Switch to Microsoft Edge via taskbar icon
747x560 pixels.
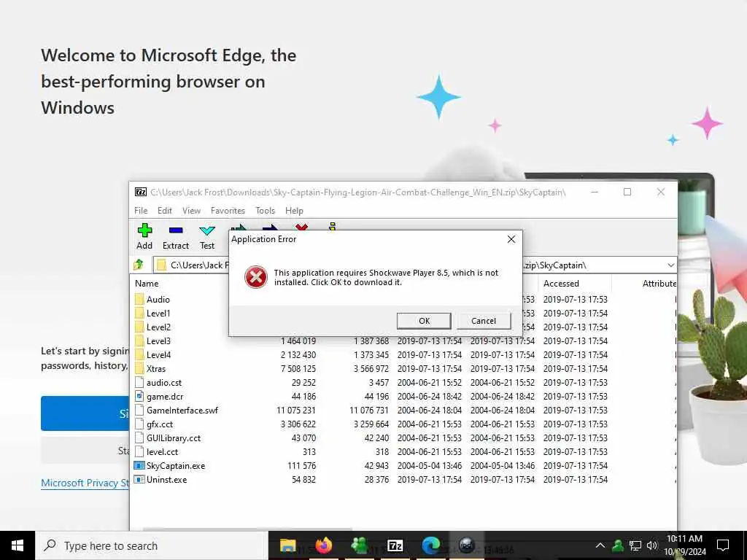(430, 545)
